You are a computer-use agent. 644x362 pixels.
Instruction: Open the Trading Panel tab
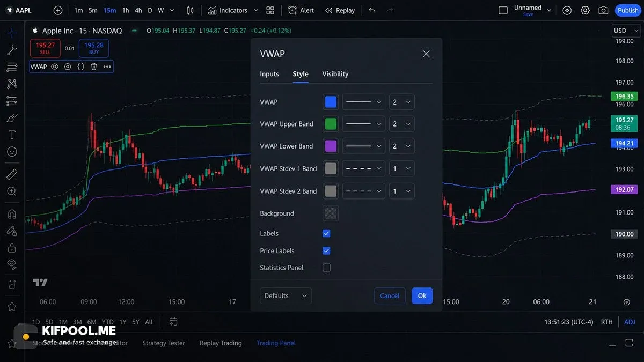click(276, 343)
